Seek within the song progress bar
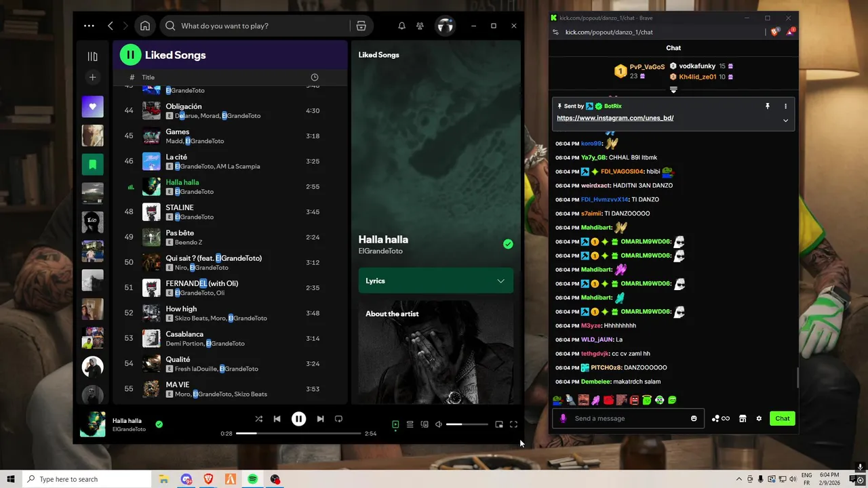This screenshot has height=488, width=868. (298, 433)
